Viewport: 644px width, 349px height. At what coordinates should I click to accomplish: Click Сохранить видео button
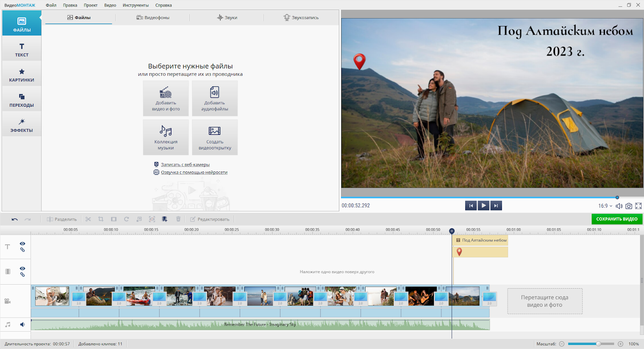coord(617,219)
